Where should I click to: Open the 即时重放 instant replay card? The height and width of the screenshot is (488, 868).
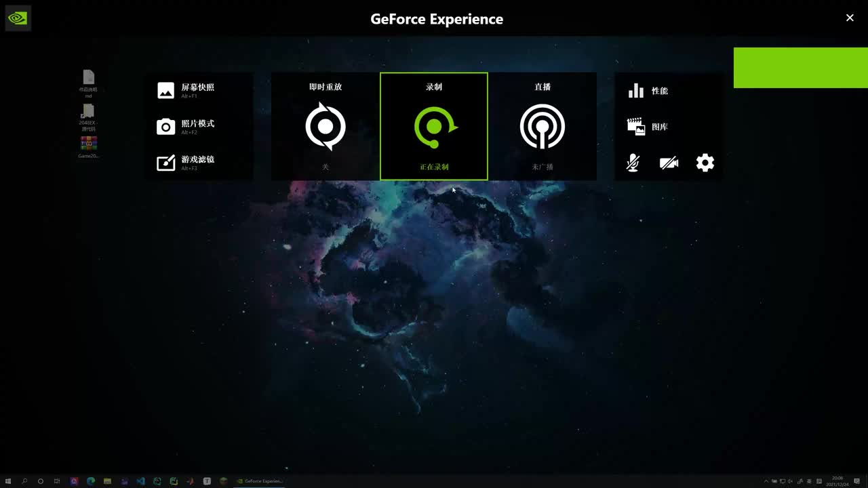[325, 126]
